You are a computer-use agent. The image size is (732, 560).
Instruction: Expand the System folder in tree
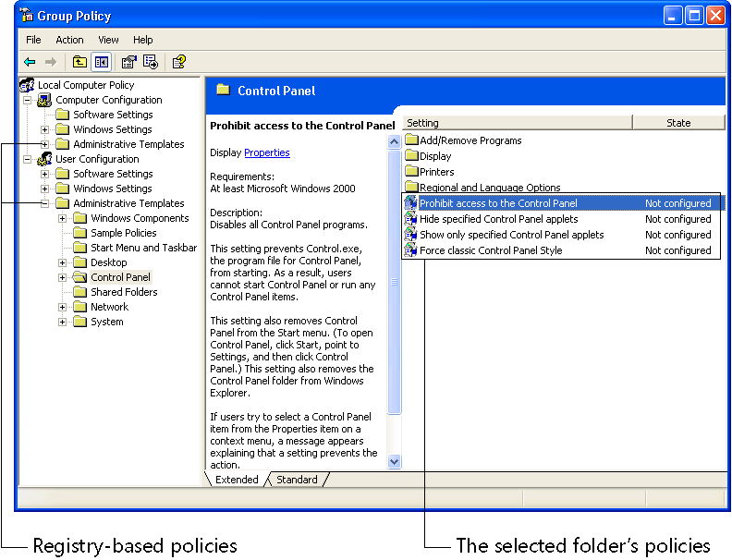(x=63, y=322)
